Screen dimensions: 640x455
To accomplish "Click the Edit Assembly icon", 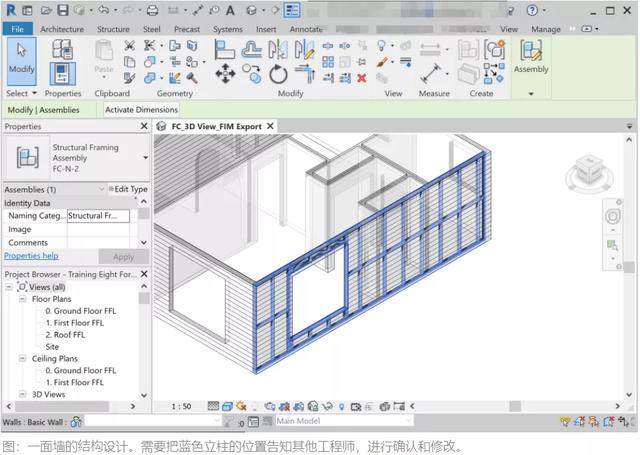I will (x=531, y=51).
